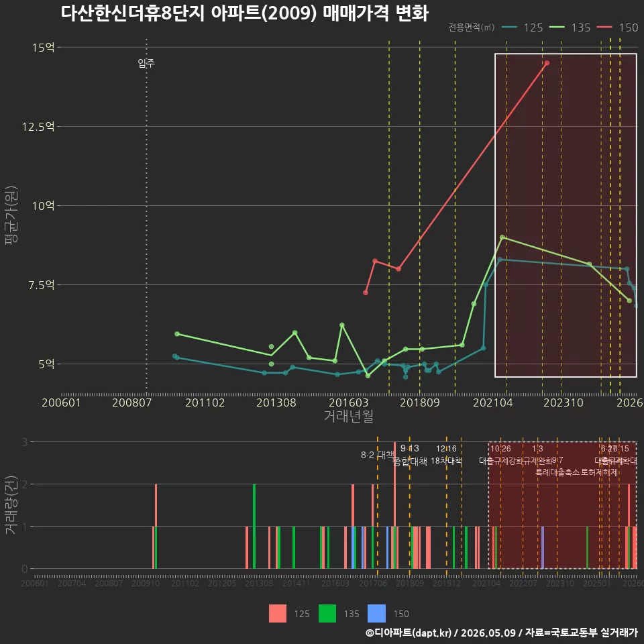Click the blue 150 legend swatch below the chart
This screenshot has height=644, width=644.
376,614
